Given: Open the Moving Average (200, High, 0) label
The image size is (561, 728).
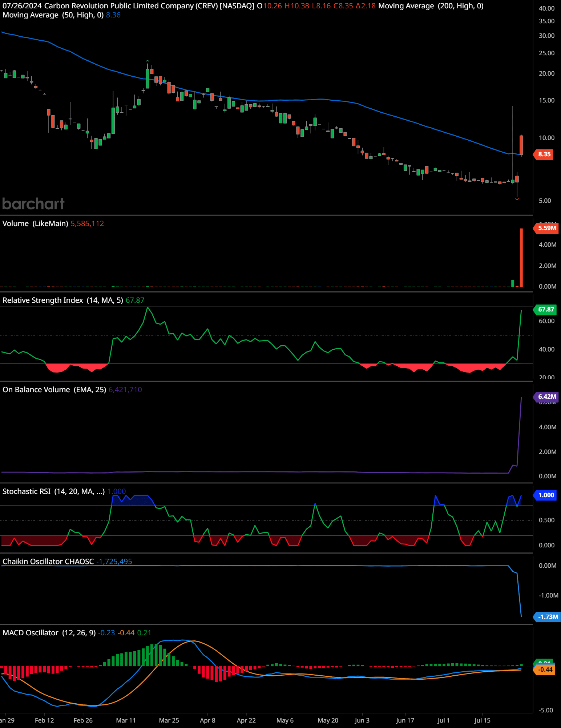Looking at the screenshot, I should pyautogui.click(x=431, y=6).
